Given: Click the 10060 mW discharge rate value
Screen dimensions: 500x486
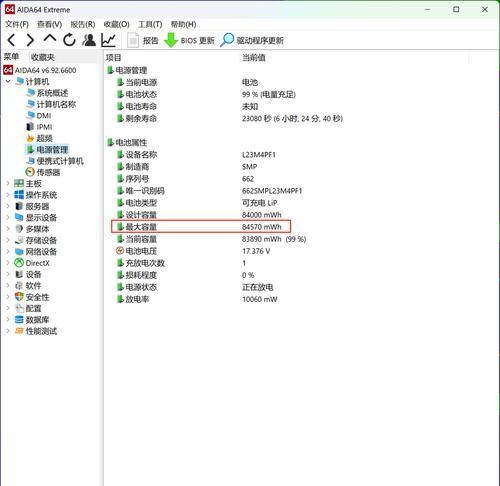Looking at the screenshot, I should 260,299.
